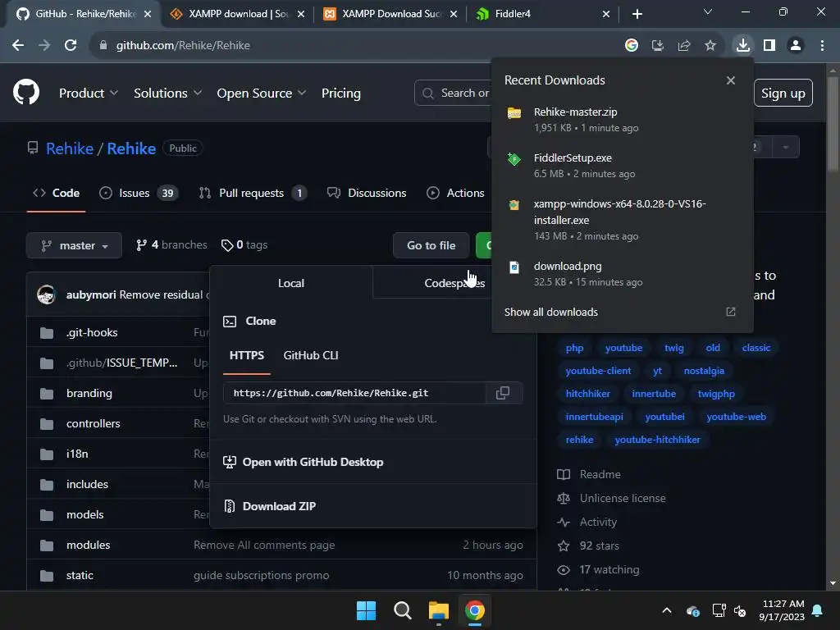Copy HTTPS clone URL to clipboard
The height and width of the screenshot is (630, 840).
point(503,393)
